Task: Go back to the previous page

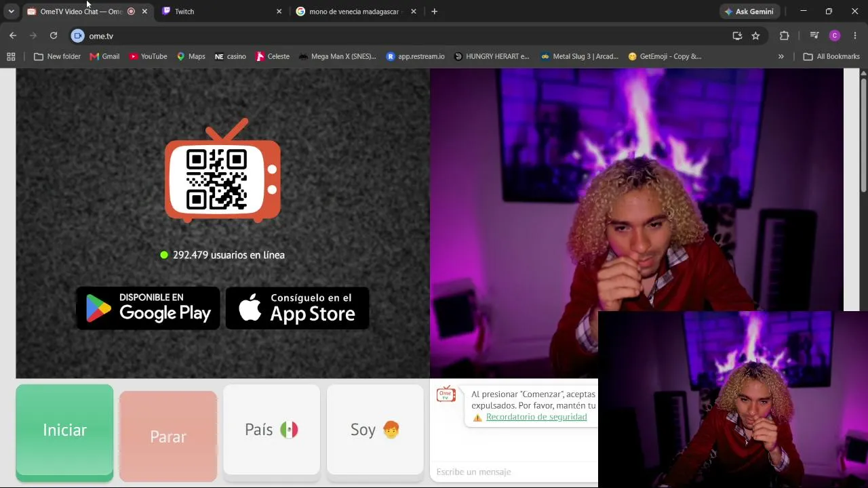Action: click(x=13, y=36)
